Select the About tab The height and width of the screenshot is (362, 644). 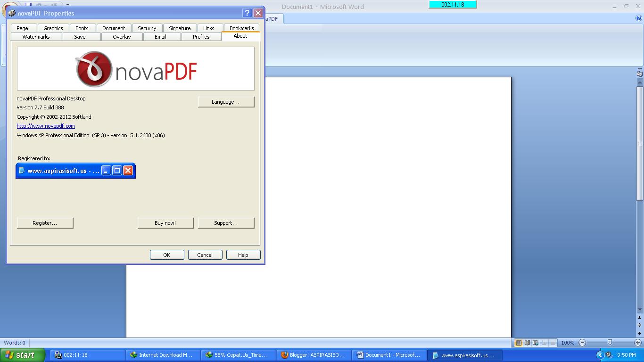tap(240, 36)
